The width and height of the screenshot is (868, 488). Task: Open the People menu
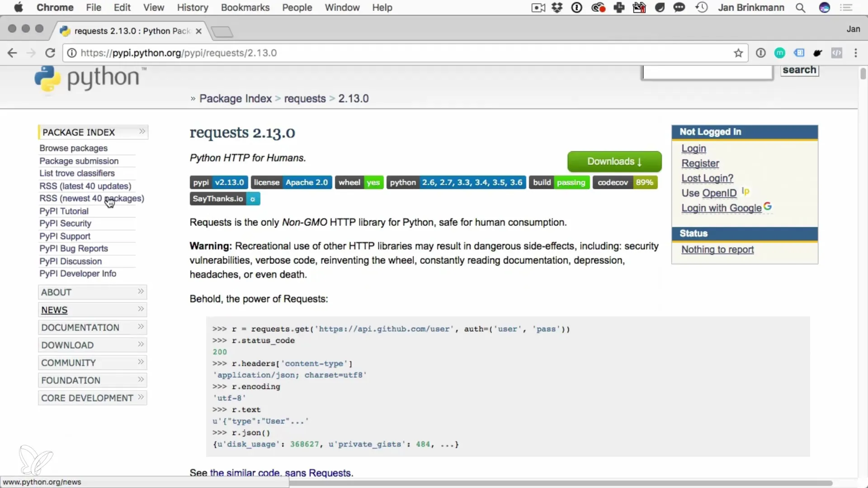(297, 7)
